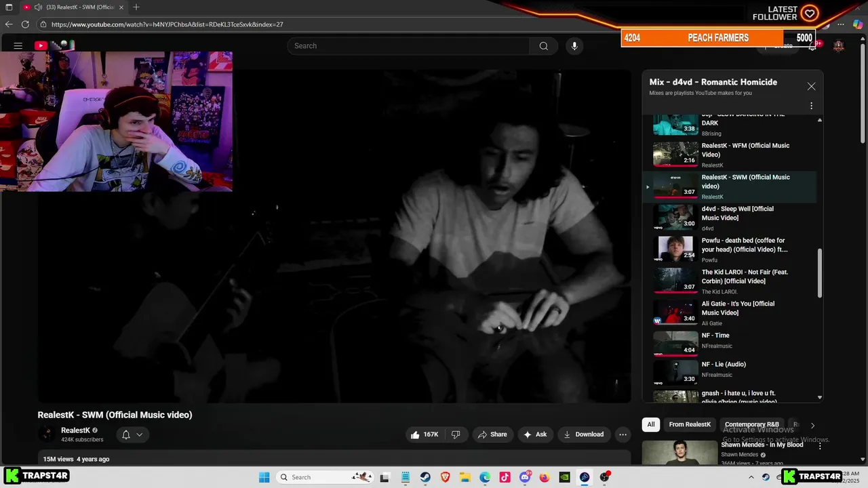Screen dimensions: 868x488
Task: Share the video
Action: point(492,434)
